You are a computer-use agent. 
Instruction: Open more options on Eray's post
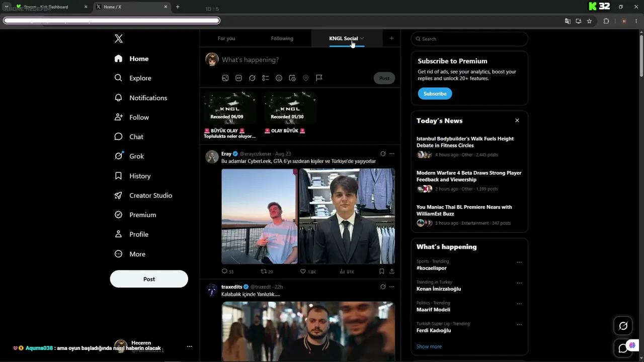coord(392,154)
